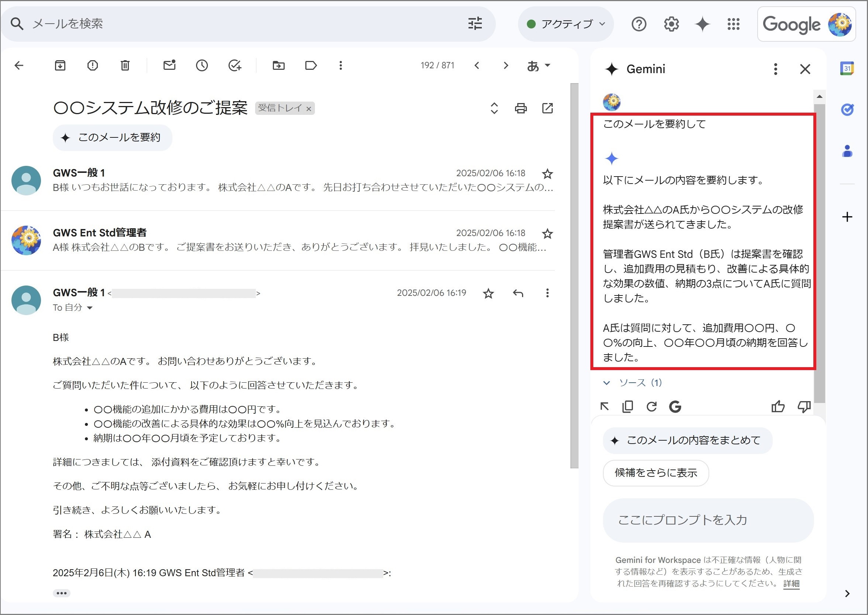Click the このメールを要約 chip
This screenshot has width=868, height=615.
pos(113,137)
